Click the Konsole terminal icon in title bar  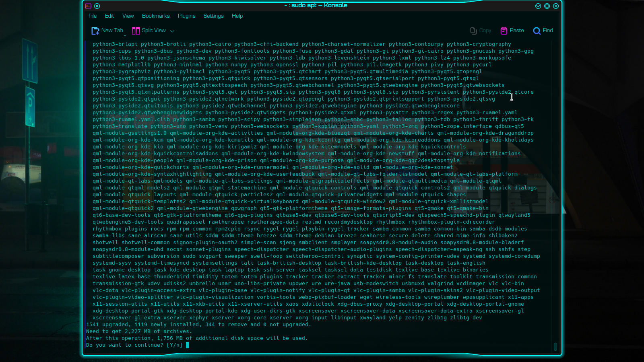88,6
